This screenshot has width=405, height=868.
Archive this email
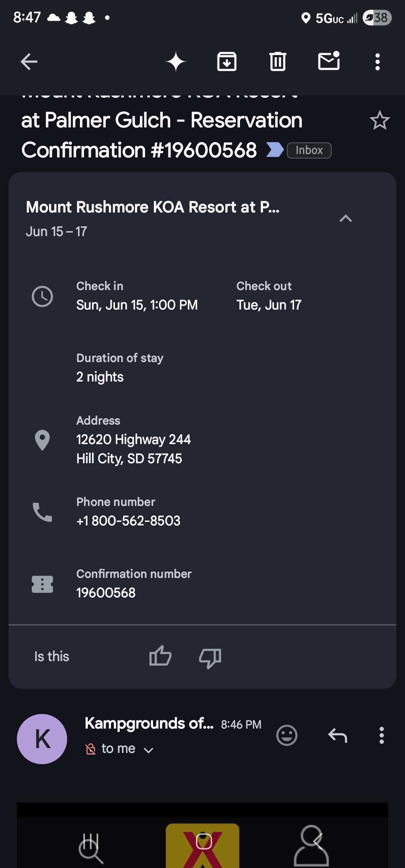[x=227, y=62]
